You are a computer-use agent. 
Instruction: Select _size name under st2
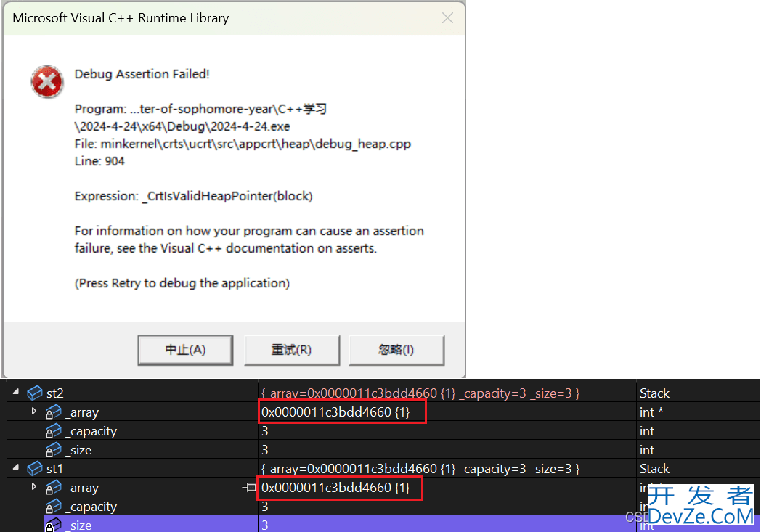tap(78, 450)
